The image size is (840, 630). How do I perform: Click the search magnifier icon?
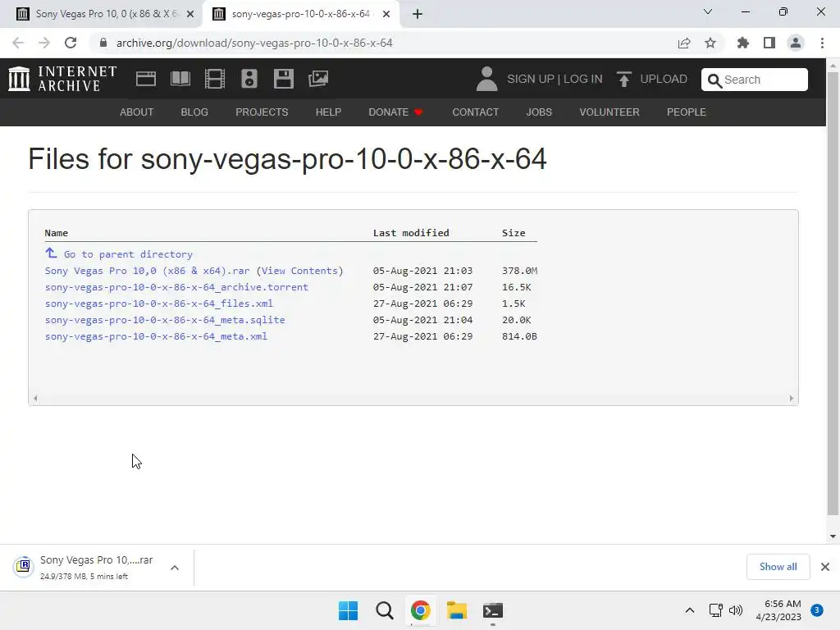click(x=714, y=80)
